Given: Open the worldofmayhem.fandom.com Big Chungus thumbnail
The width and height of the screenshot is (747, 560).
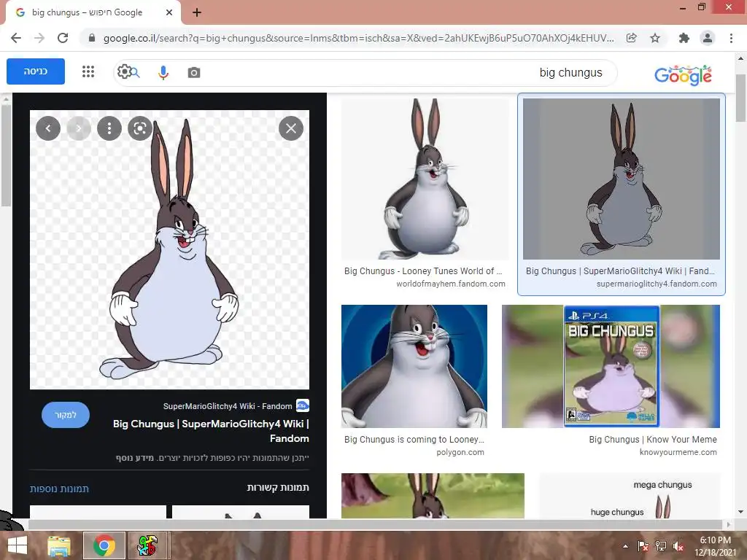Looking at the screenshot, I should 425,179.
